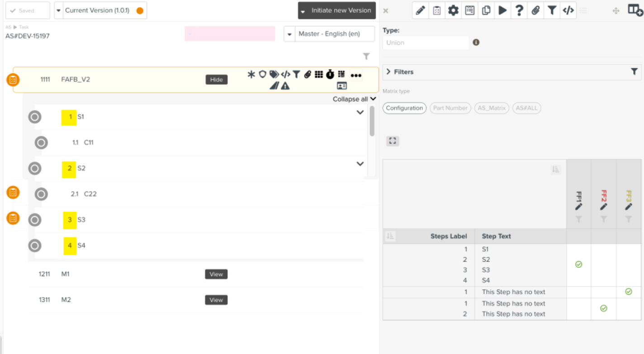Click the shield icon on FAFB_V2 row

click(262, 74)
